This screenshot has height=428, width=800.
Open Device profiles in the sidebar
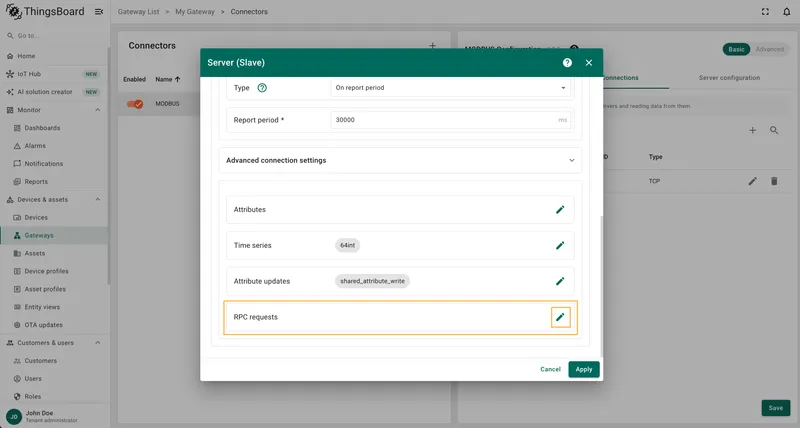54,271
